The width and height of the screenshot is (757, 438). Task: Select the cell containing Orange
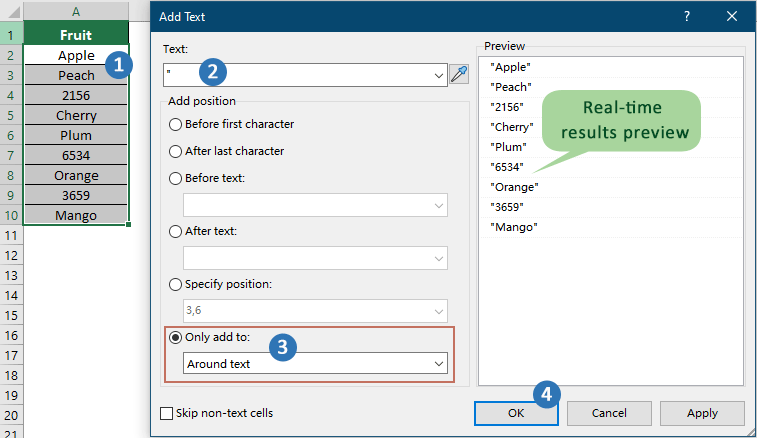(76, 175)
